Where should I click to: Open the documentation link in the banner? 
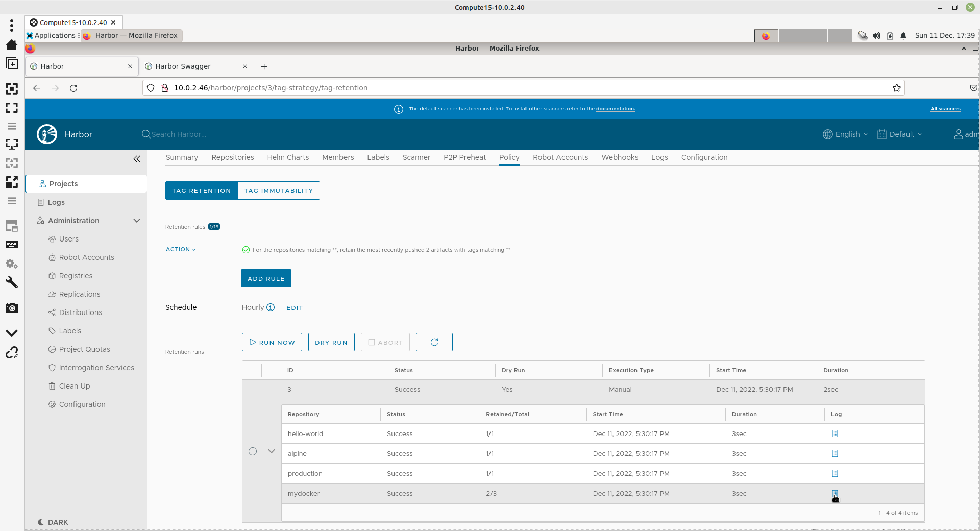tap(615, 109)
